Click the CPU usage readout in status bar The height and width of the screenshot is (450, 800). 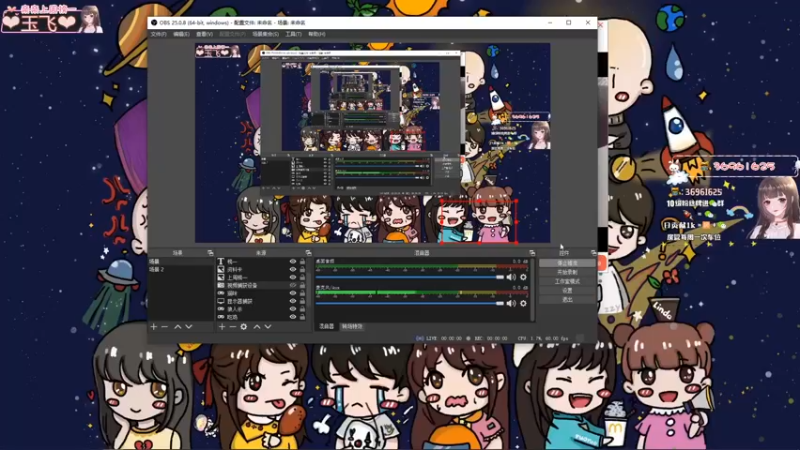543,338
